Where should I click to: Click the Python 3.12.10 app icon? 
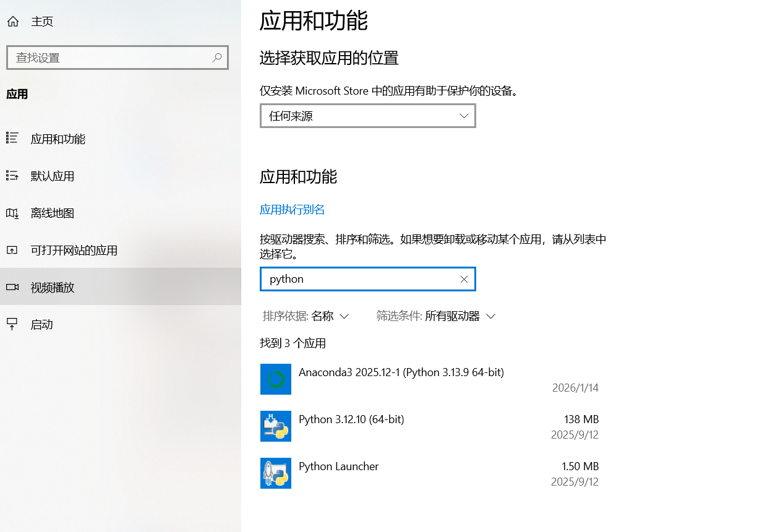click(x=276, y=426)
